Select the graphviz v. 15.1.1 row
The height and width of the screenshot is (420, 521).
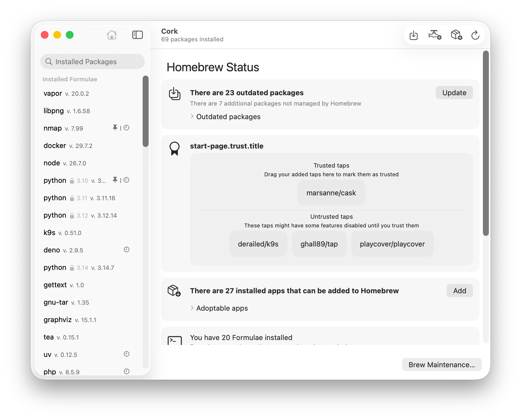88,320
